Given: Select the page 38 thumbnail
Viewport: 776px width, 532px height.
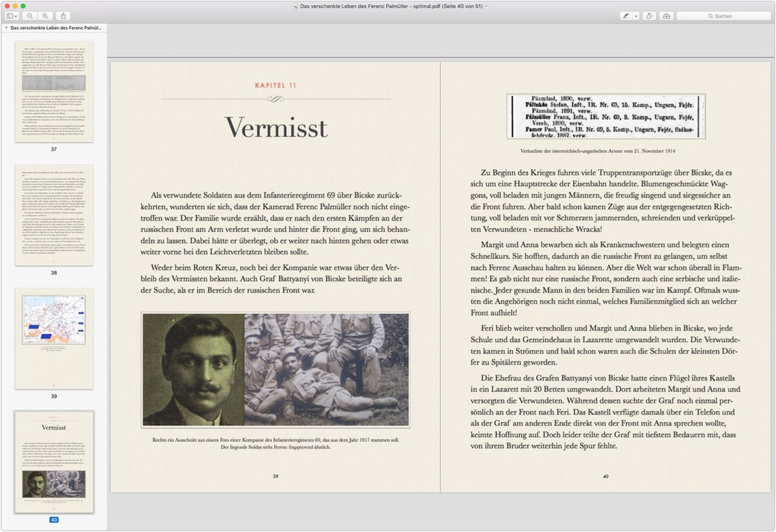Looking at the screenshot, I should [54, 215].
